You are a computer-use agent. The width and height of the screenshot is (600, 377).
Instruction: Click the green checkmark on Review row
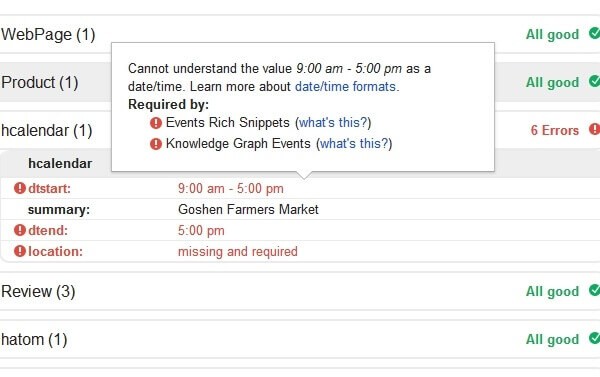[594, 291]
